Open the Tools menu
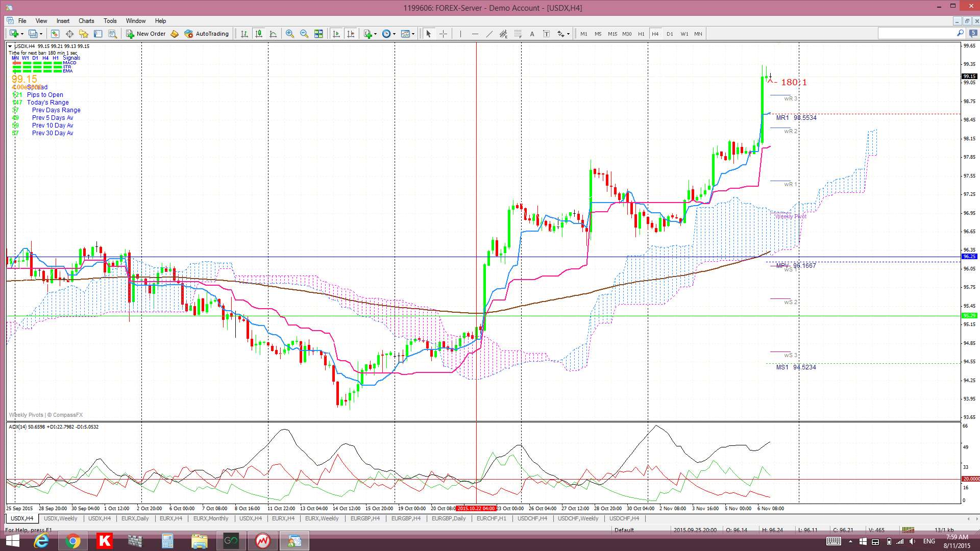Image resolution: width=980 pixels, height=551 pixels. (110, 21)
